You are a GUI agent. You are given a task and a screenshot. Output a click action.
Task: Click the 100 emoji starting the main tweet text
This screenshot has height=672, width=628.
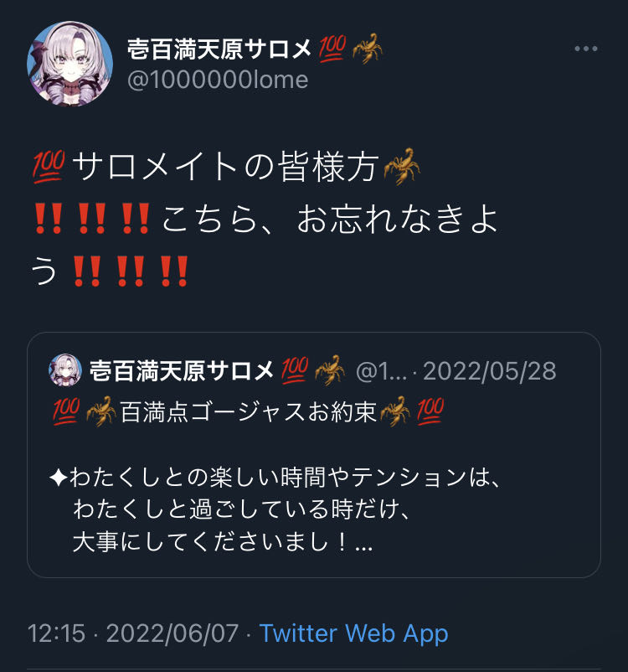[x=49, y=166]
